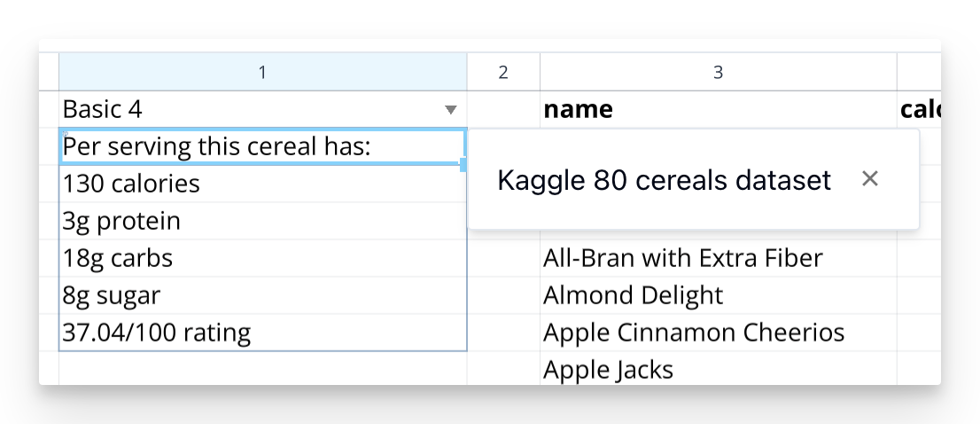Close the Kaggle 80 cereals dataset popup

870,179
